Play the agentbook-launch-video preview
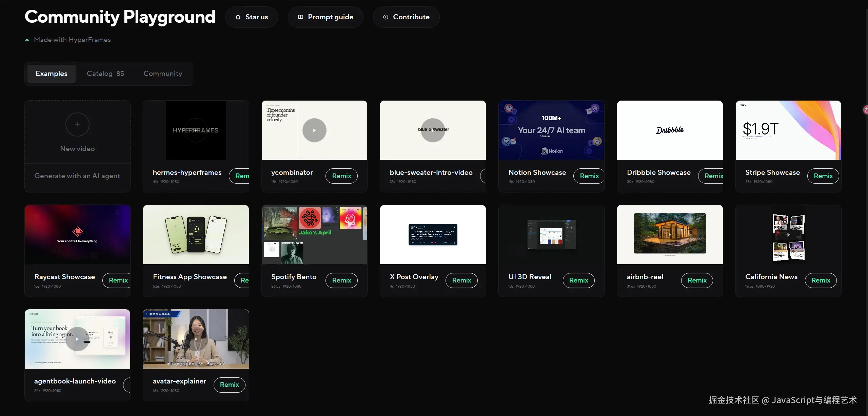 click(x=77, y=339)
